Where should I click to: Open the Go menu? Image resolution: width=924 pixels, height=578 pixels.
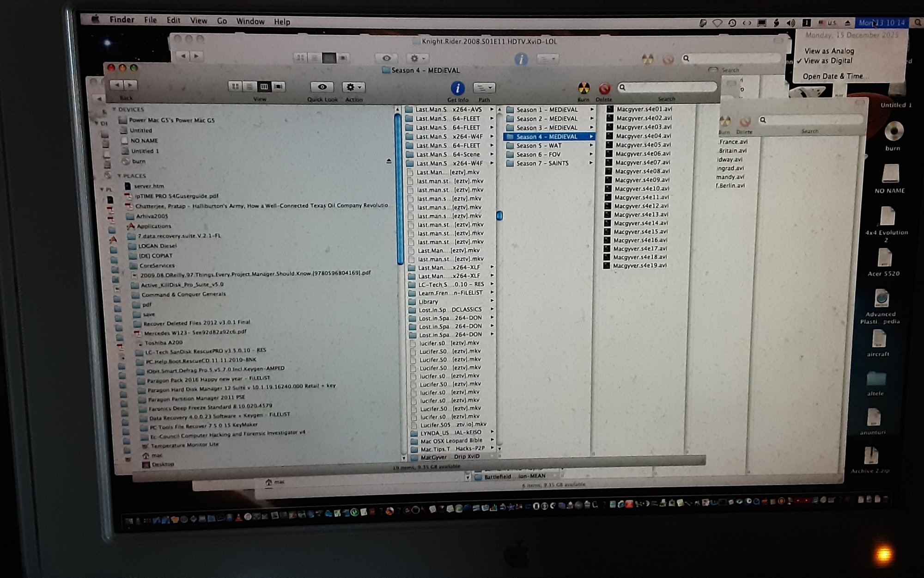(222, 21)
